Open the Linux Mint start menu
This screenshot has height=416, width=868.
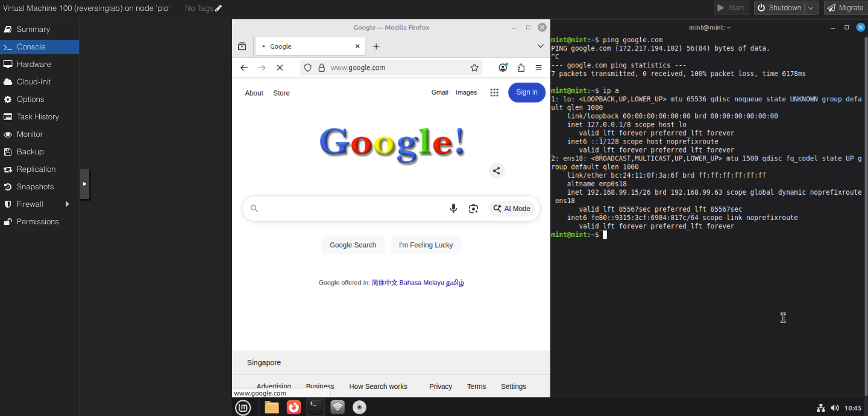click(243, 408)
